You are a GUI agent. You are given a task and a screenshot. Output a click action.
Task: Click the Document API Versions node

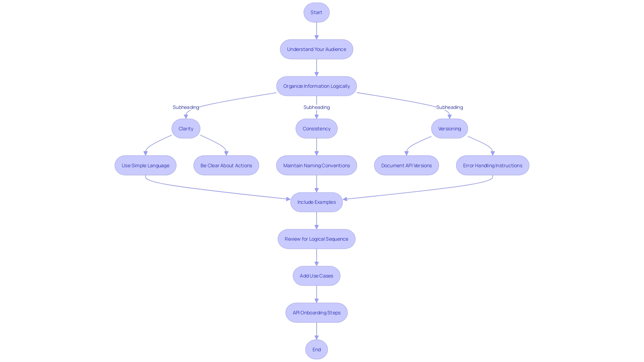click(407, 165)
